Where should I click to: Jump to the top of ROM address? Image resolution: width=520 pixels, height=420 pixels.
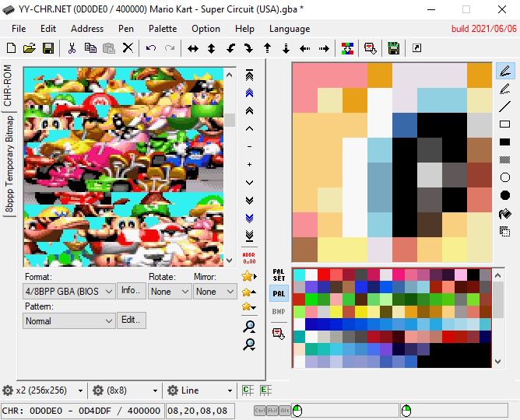pos(249,75)
